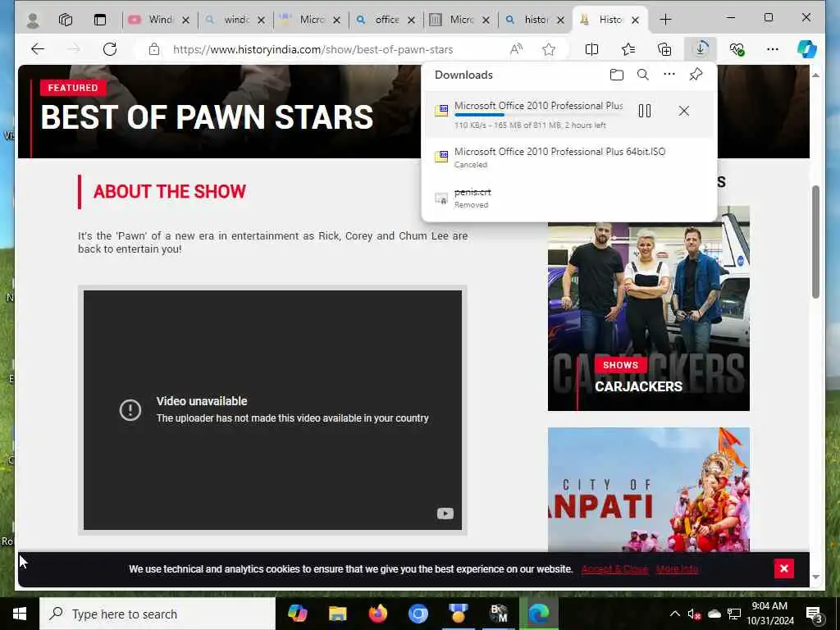840x630 pixels.
Task: Show hidden system tray icons
Action: pyautogui.click(x=675, y=614)
